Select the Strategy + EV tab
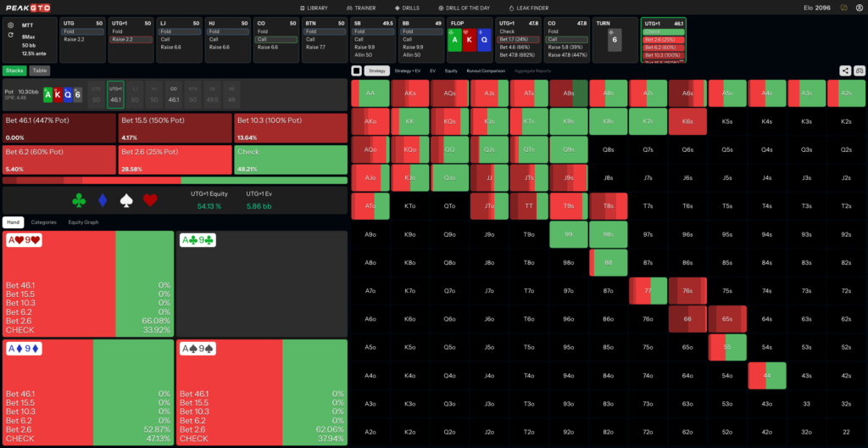This screenshot has width=868, height=448. pyautogui.click(x=408, y=71)
